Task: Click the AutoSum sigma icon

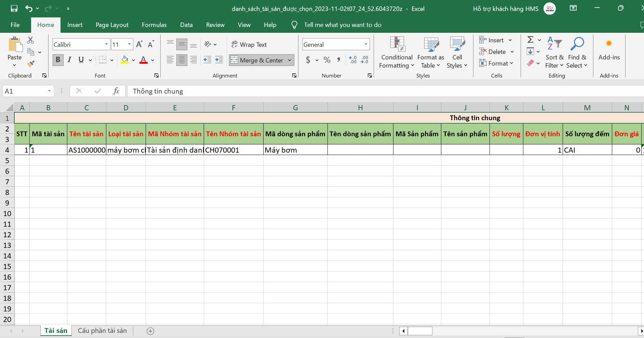Action: coord(531,40)
